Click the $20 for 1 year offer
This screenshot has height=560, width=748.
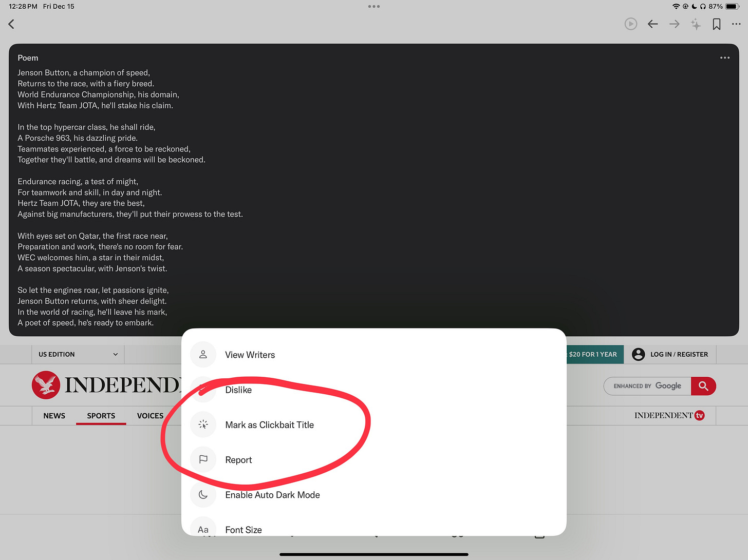click(595, 354)
